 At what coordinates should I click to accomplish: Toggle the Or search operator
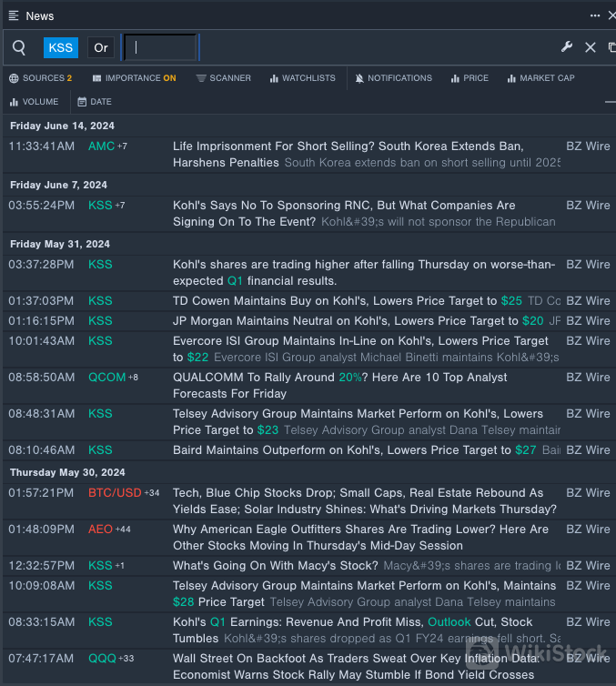101,47
